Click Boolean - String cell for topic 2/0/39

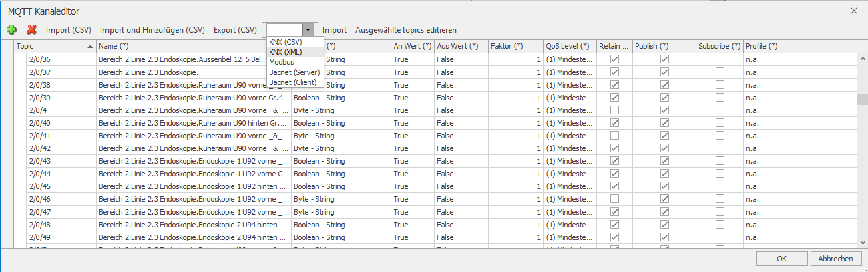coord(341,98)
